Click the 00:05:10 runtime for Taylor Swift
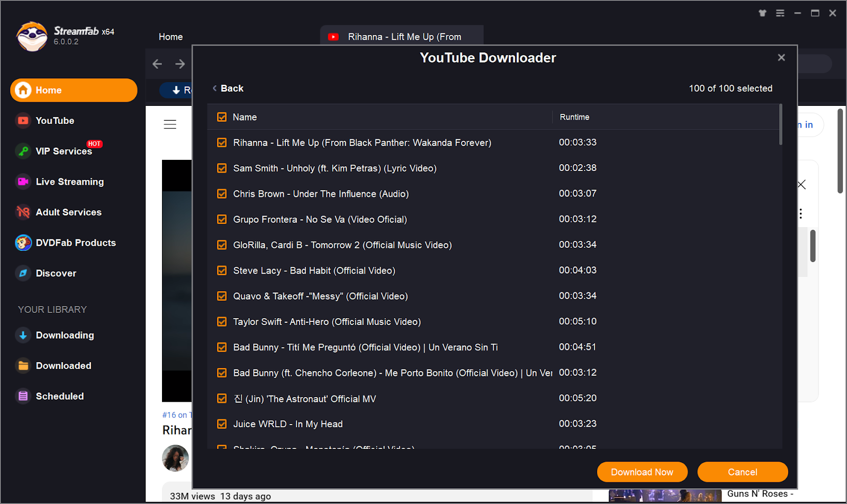847x504 pixels. 578,321
